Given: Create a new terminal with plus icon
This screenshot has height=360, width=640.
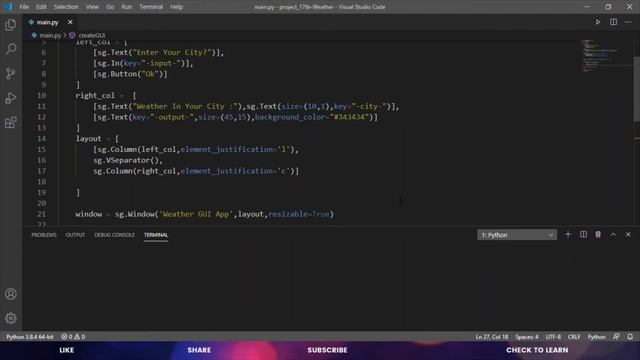Looking at the screenshot, I should tap(568, 235).
